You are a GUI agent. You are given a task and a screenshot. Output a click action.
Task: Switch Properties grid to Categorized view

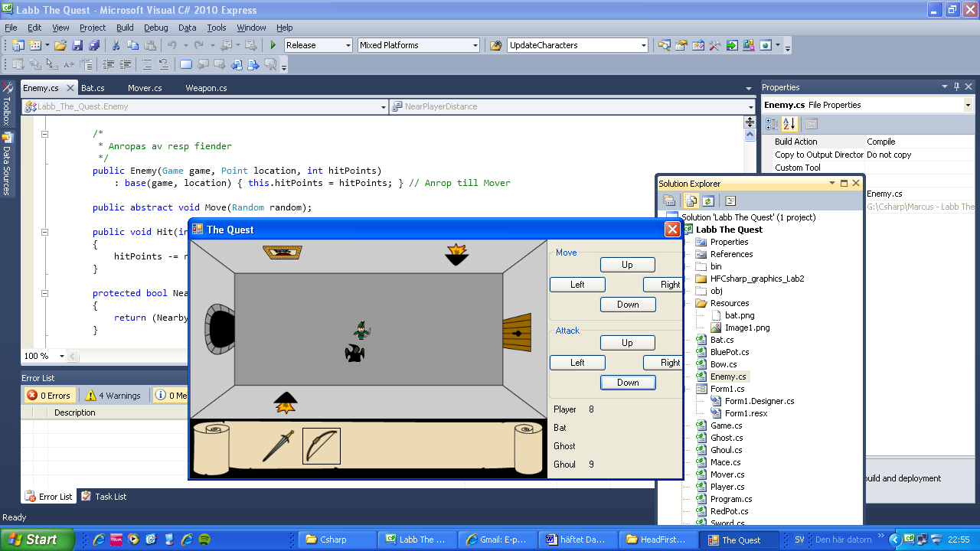[x=772, y=124]
